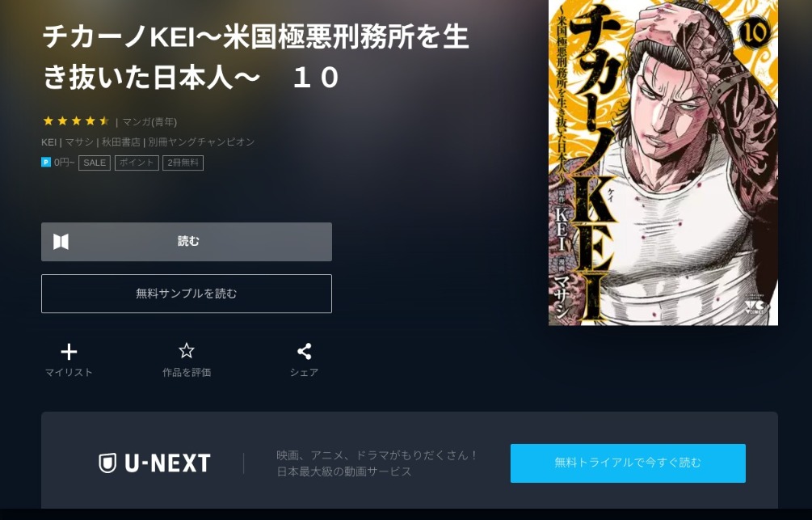Select the 2冊無料 tag

pos(183,163)
